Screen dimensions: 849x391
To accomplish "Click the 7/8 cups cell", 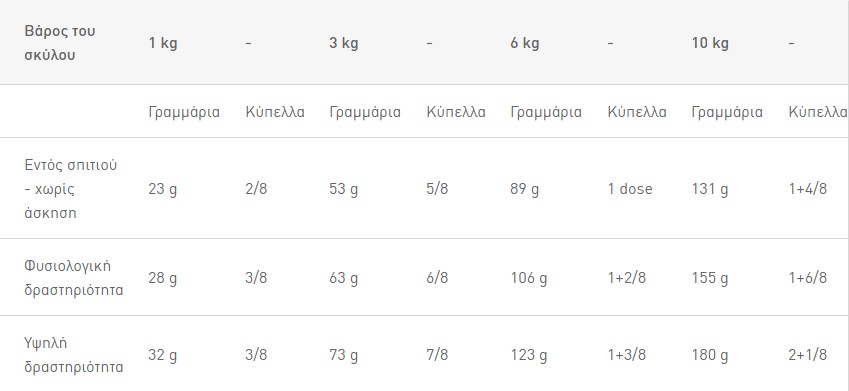I will [x=437, y=355].
